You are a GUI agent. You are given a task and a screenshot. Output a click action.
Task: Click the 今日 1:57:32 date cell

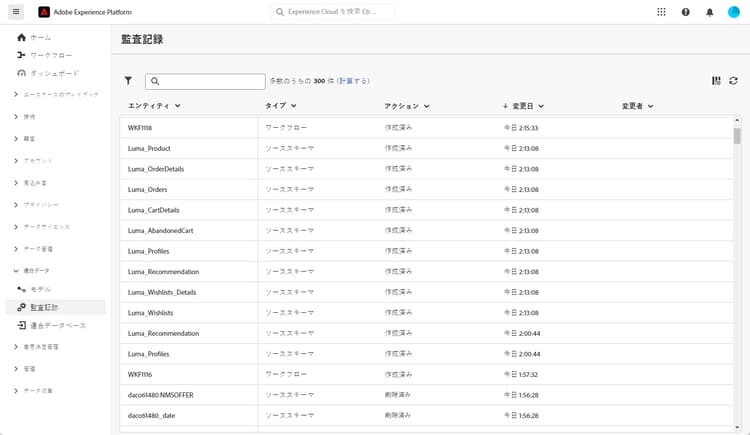point(520,374)
